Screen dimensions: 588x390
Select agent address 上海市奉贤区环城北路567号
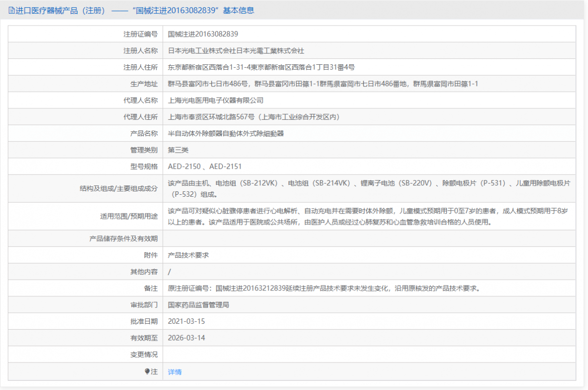pos(254,117)
